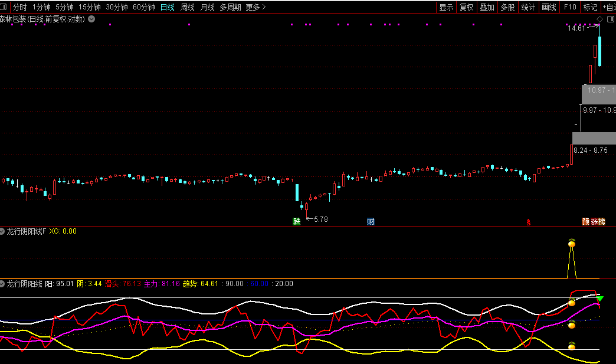The width and height of the screenshot is (616, 364).
Task: Click the 14.61 high price label
Action: point(576,28)
